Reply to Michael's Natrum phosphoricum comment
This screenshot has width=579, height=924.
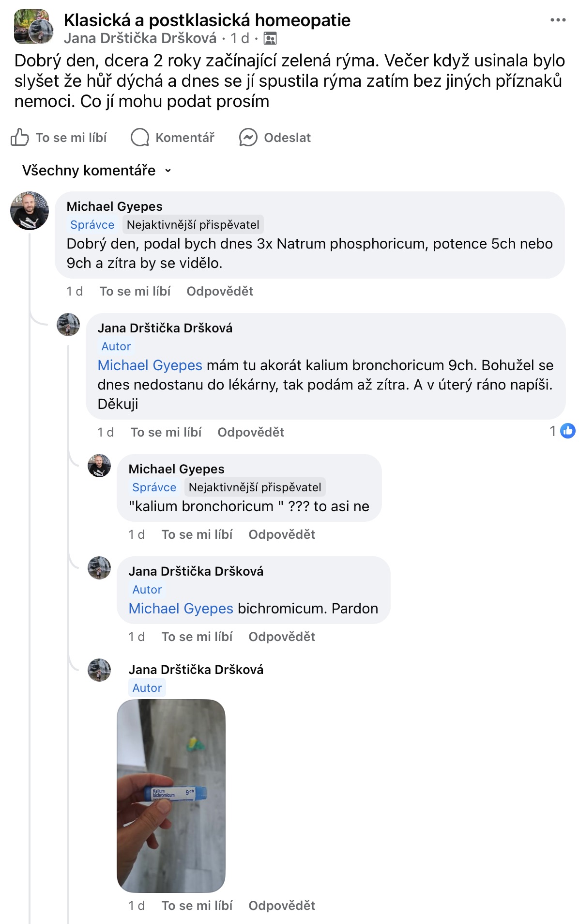(x=220, y=291)
